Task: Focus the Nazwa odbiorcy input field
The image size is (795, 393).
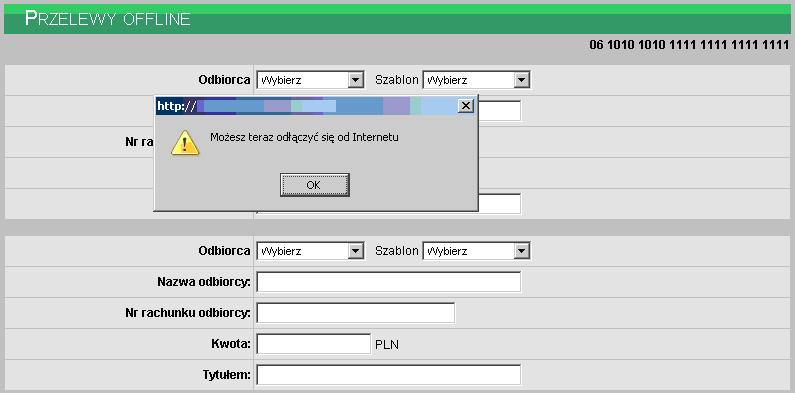Action: pos(388,282)
